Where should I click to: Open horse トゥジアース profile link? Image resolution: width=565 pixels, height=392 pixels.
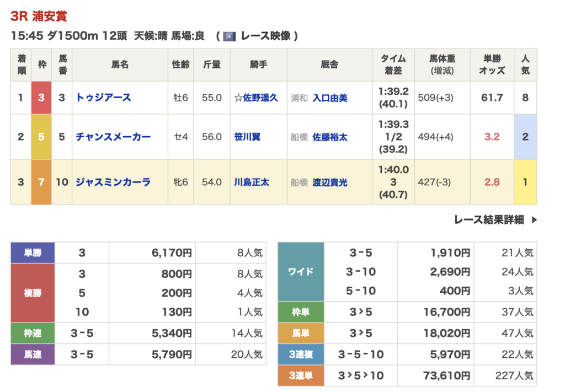(103, 98)
